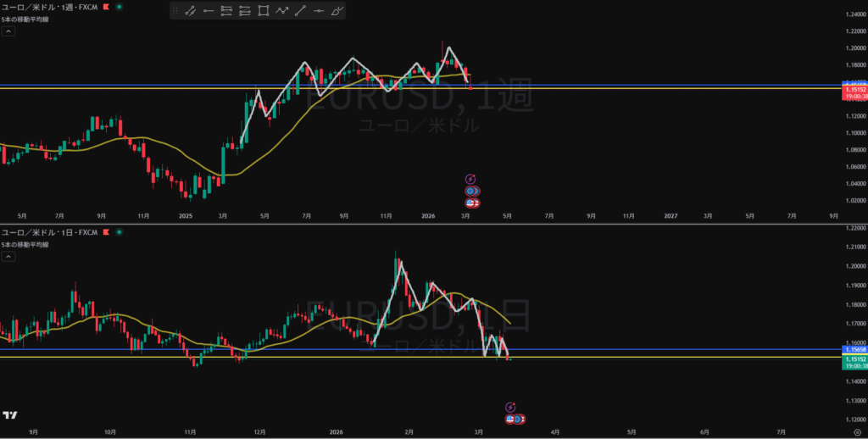Select the short position tool
The image size is (868, 439).
(245, 11)
